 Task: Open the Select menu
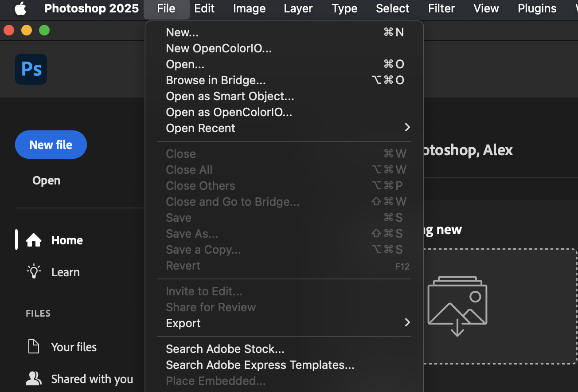coord(393,8)
